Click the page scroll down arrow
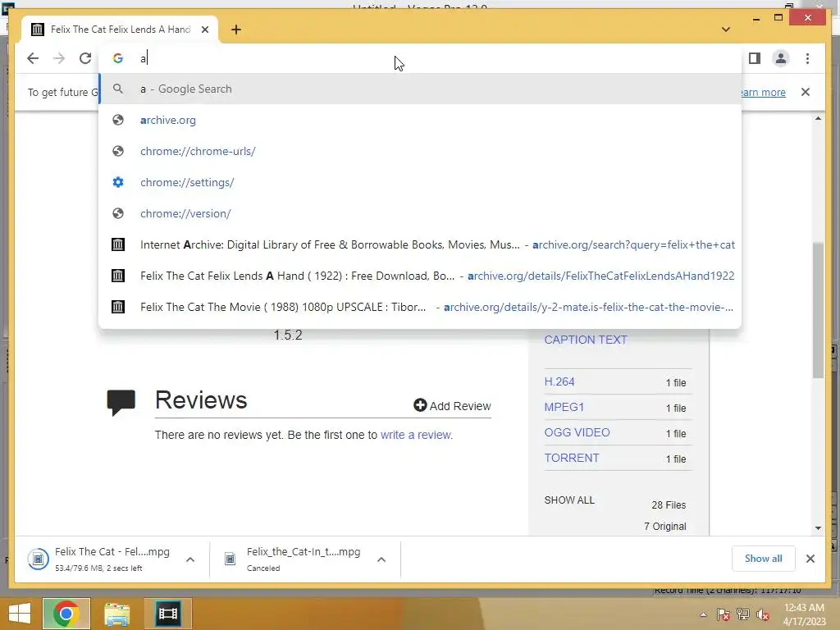 point(818,527)
